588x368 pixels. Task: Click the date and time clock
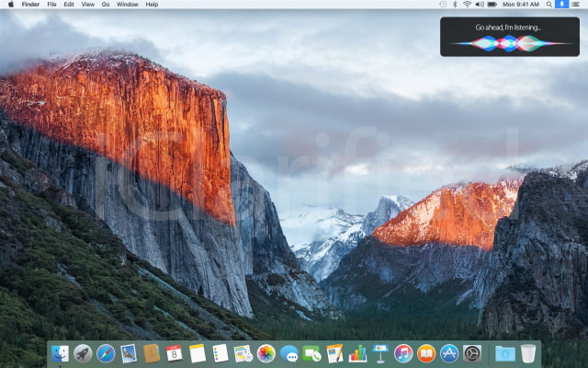coord(521,5)
